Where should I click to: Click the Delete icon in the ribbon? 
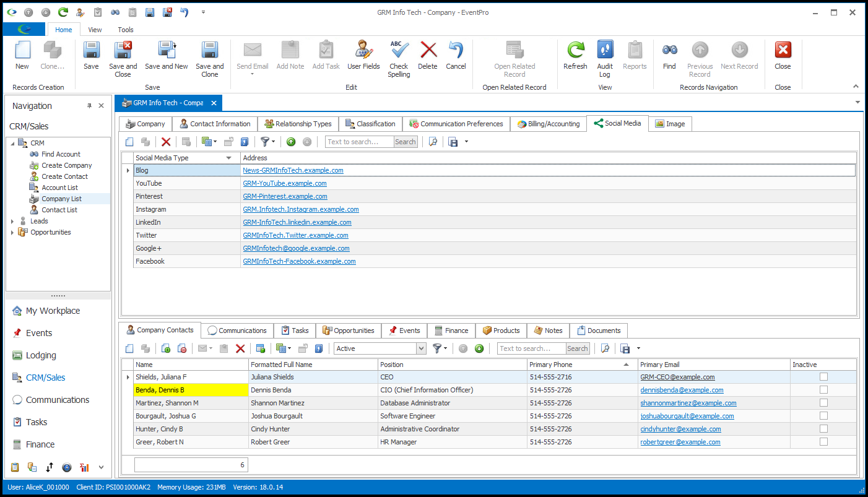(x=428, y=51)
